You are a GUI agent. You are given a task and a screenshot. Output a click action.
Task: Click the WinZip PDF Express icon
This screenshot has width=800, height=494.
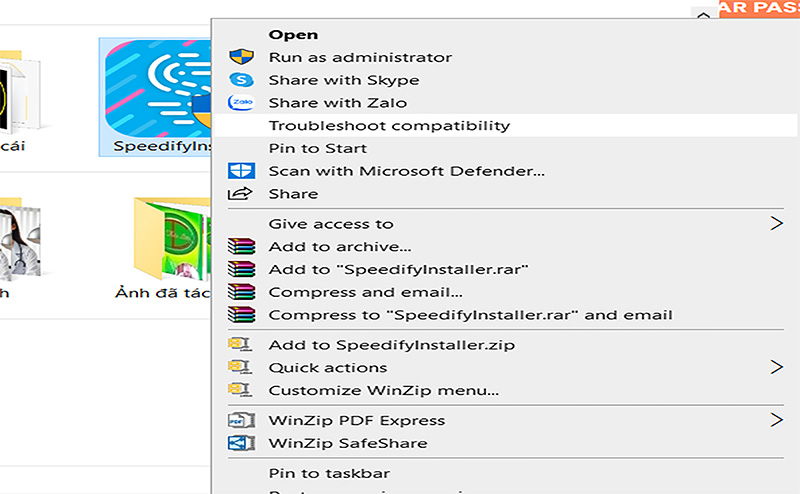coord(241,420)
